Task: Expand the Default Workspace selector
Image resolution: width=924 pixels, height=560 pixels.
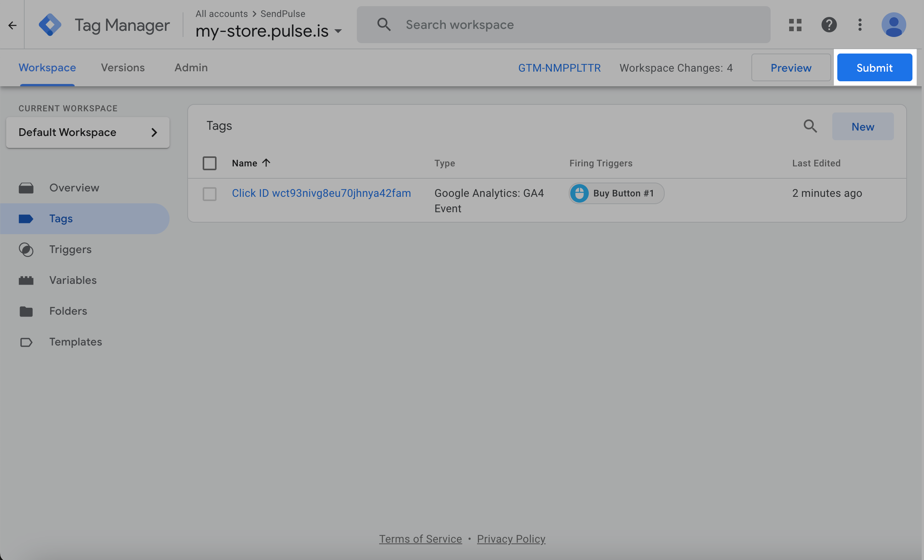Action: click(88, 132)
